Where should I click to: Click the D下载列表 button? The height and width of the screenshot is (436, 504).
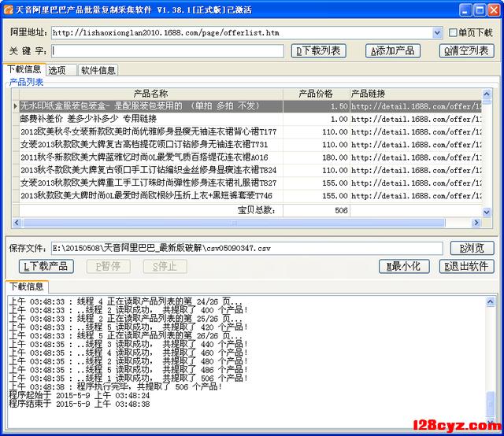click(318, 51)
